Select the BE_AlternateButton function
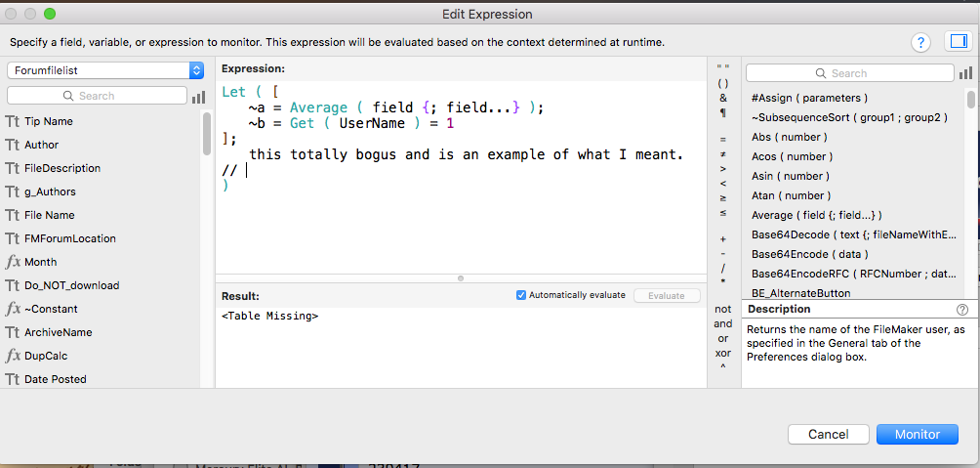This screenshot has width=980, height=468. pyautogui.click(x=800, y=293)
